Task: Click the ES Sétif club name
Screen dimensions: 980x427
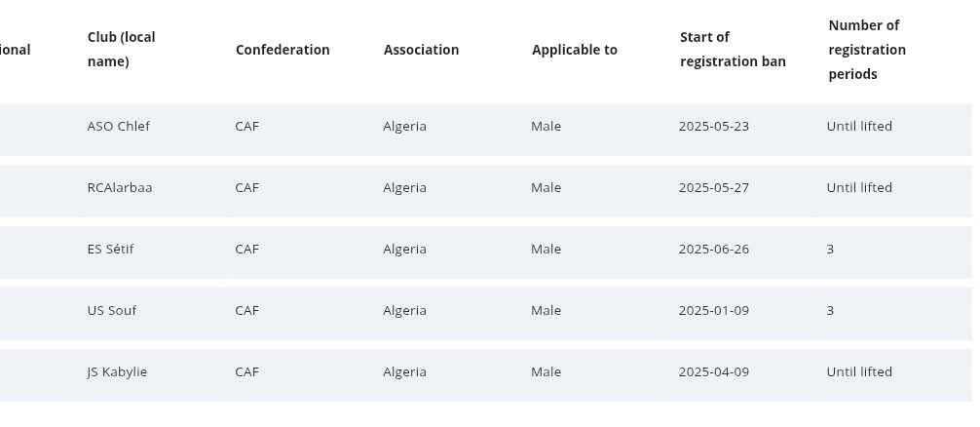Action: coord(110,250)
